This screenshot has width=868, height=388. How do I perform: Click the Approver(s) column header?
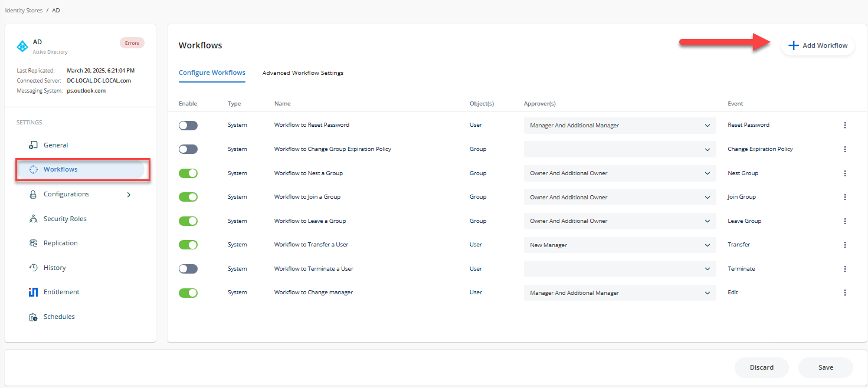point(540,104)
